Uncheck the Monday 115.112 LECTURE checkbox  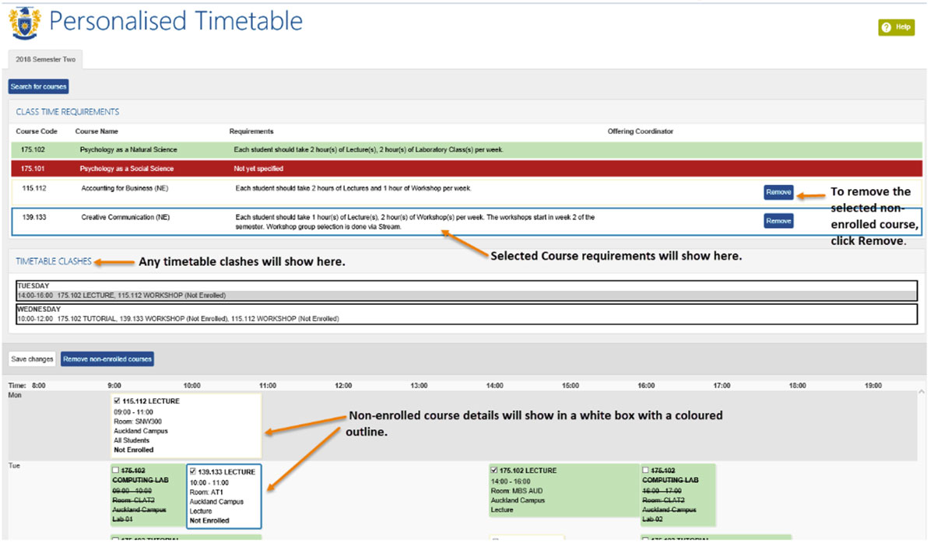pyautogui.click(x=117, y=401)
